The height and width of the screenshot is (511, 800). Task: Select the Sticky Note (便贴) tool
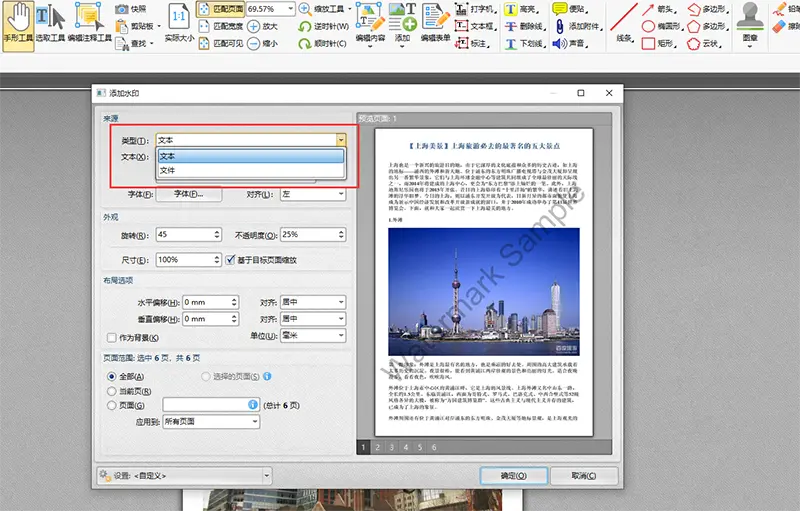[570, 9]
